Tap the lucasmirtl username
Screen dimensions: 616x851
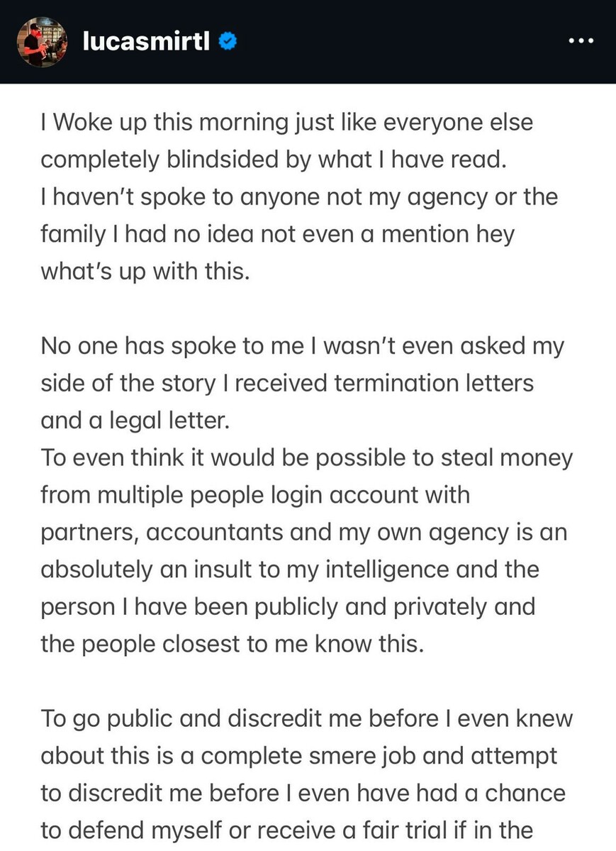coord(146,42)
